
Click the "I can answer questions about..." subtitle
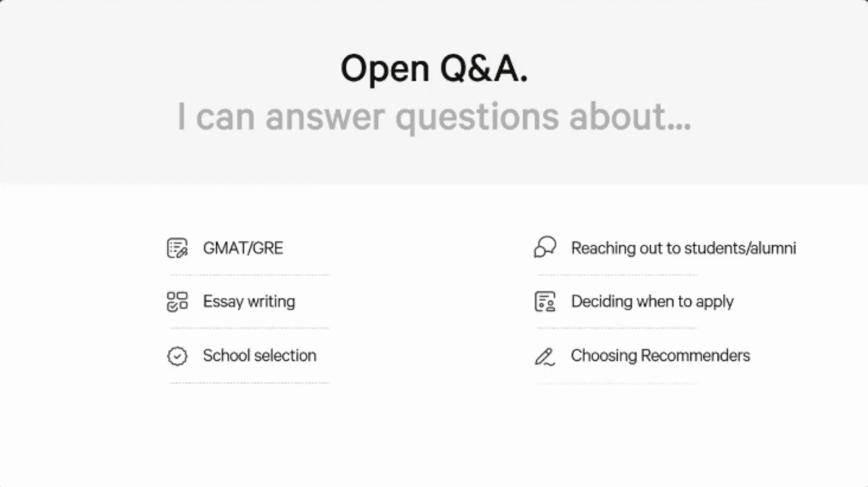click(x=434, y=116)
